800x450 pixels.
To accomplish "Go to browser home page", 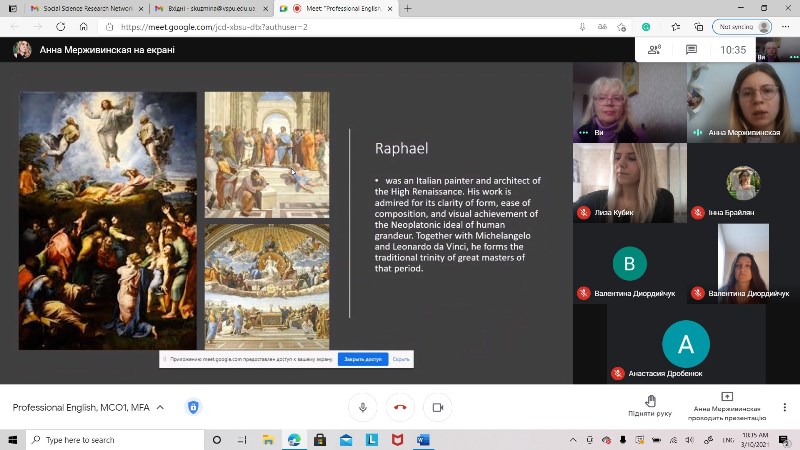I will click(x=84, y=27).
